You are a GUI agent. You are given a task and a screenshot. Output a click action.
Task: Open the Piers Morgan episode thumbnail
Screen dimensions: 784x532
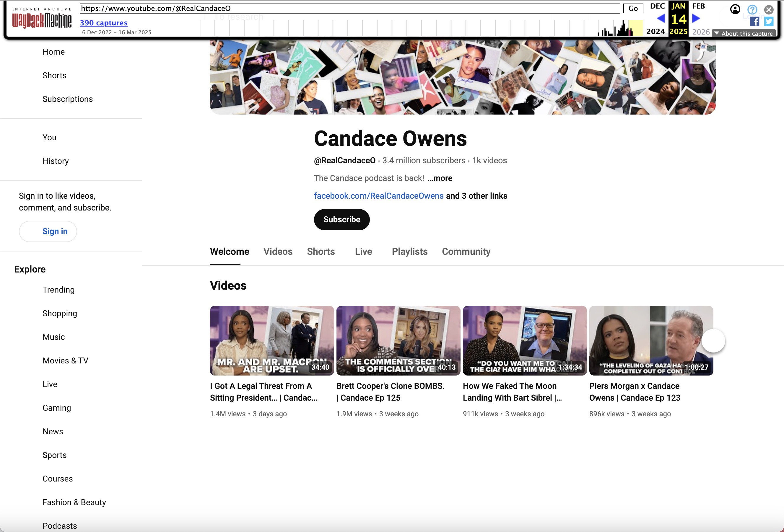coord(651,340)
